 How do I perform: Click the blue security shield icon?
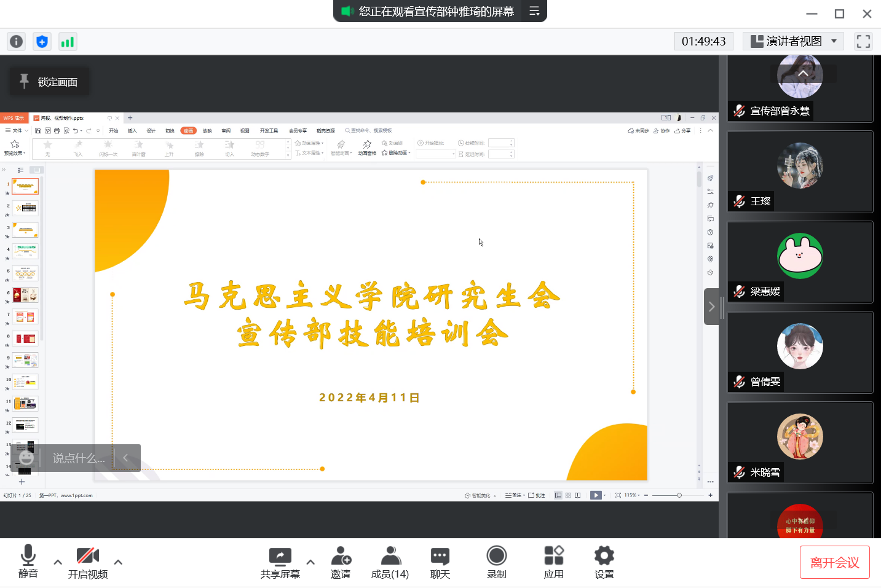point(42,41)
